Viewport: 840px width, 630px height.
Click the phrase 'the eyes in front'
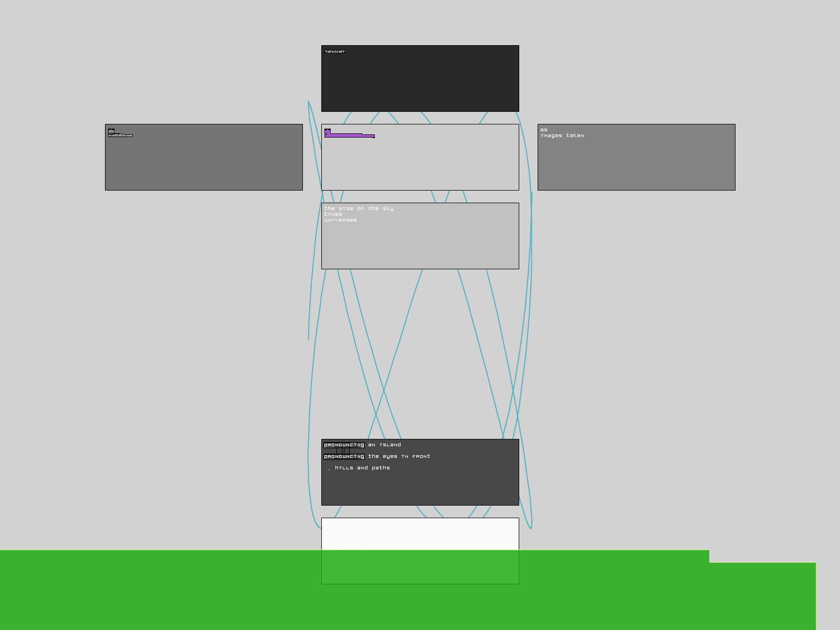tap(399, 456)
